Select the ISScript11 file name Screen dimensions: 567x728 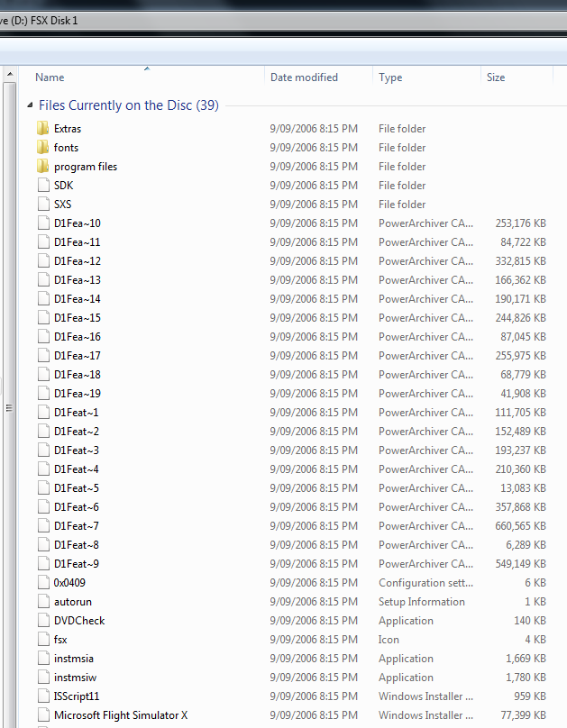click(77, 696)
